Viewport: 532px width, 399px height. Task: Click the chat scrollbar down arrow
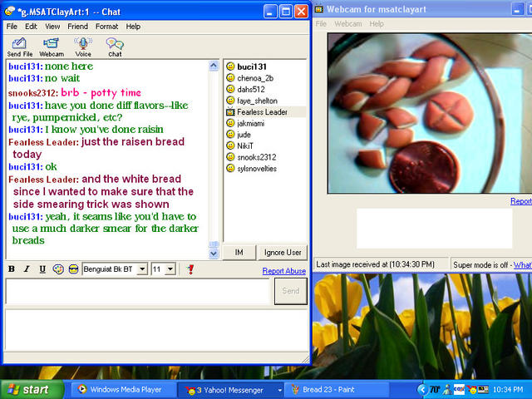[214, 253]
